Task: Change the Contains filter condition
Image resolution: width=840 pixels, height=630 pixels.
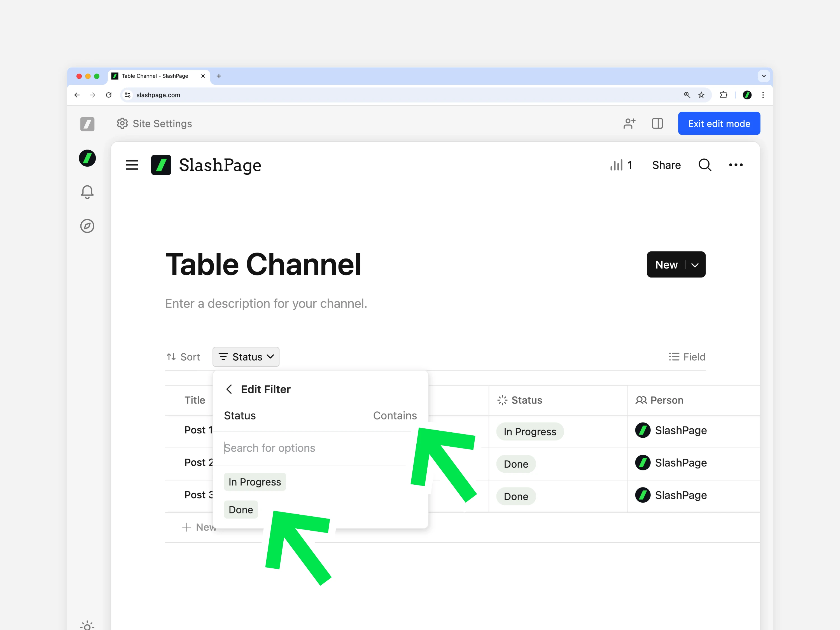Action: 395,416
